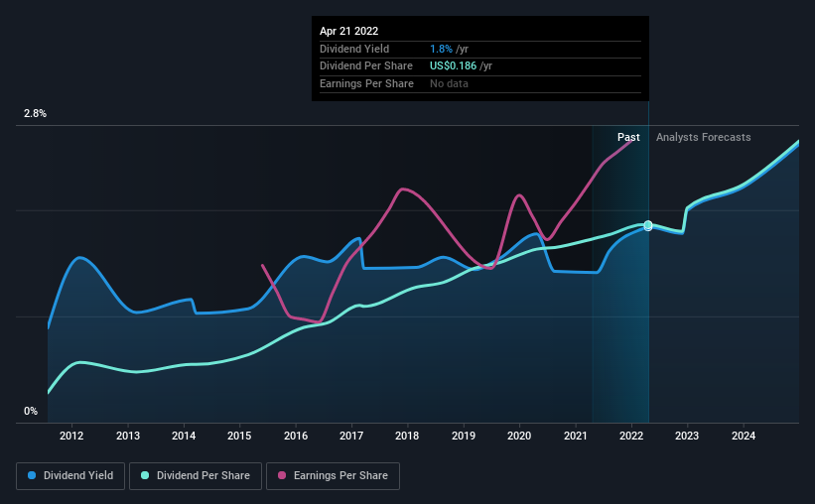
Task: Click the 2.8% y-axis label
Action: [35, 113]
